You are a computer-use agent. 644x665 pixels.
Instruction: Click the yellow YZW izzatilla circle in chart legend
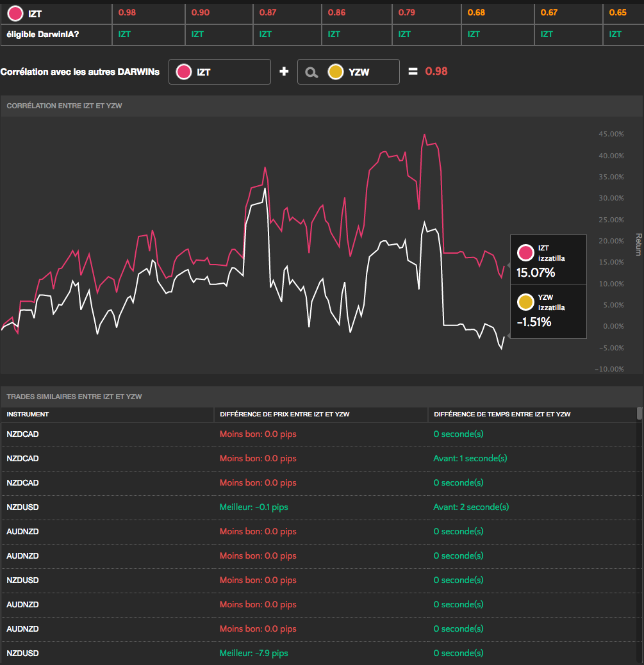(x=526, y=302)
